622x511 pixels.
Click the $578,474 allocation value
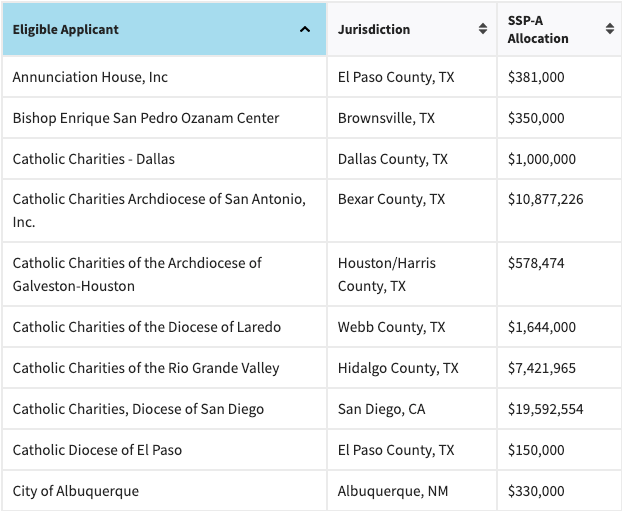click(536, 263)
